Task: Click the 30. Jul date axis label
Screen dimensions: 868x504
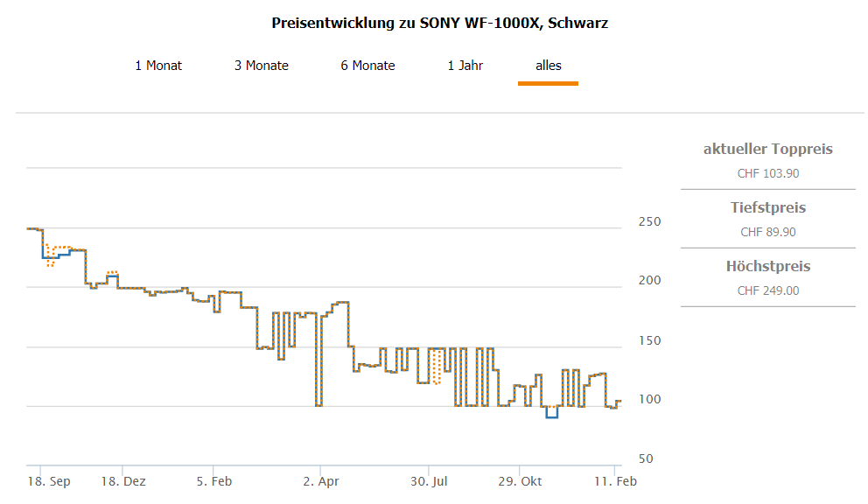Action: [429, 482]
